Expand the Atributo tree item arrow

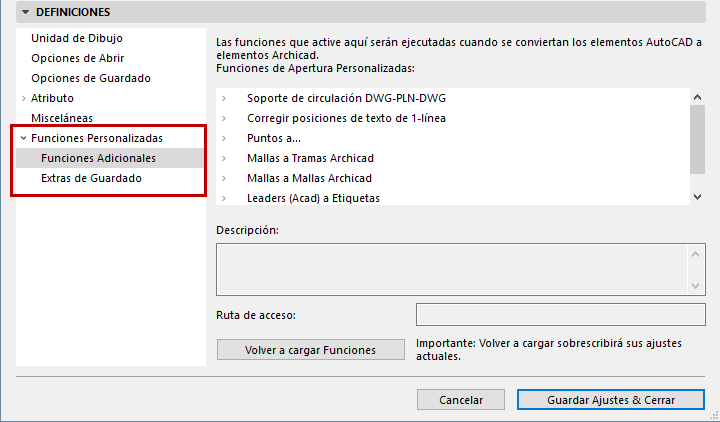23,98
